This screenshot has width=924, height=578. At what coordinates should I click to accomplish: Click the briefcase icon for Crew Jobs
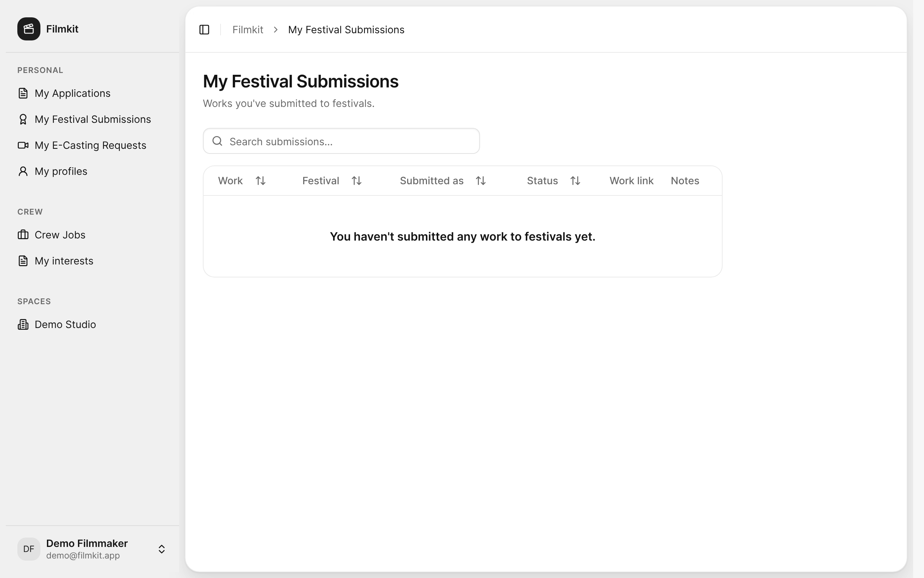23,235
